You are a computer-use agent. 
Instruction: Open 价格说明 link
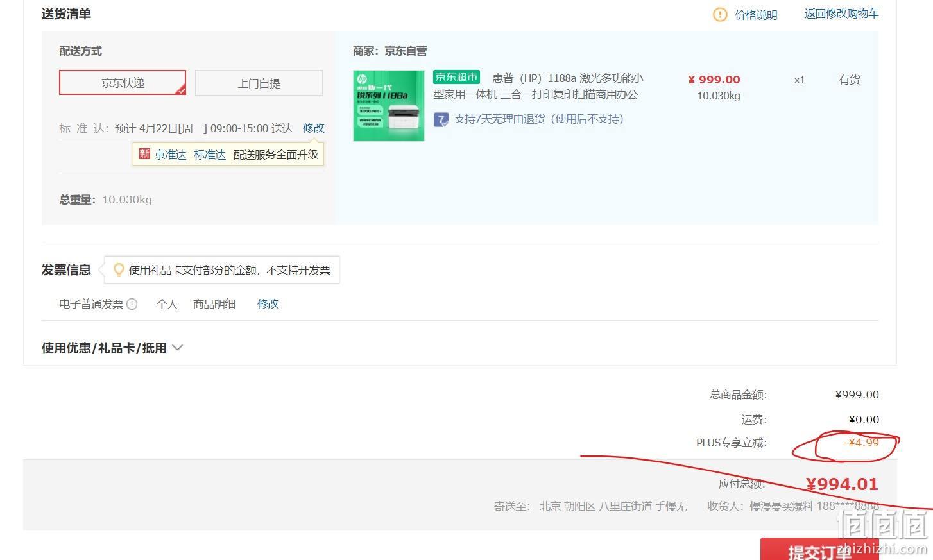756,15
